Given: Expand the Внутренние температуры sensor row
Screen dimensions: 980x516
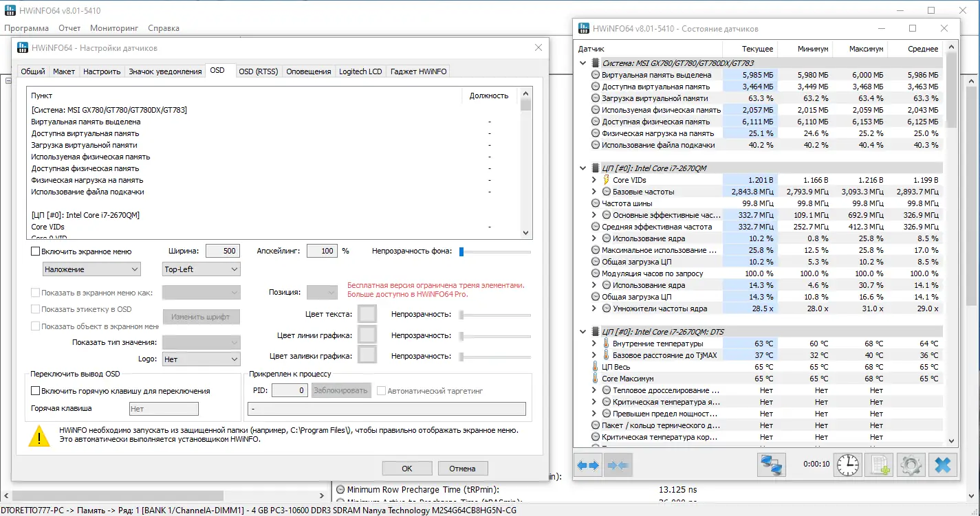Looking at the screenshot, I should click(594, 344).
